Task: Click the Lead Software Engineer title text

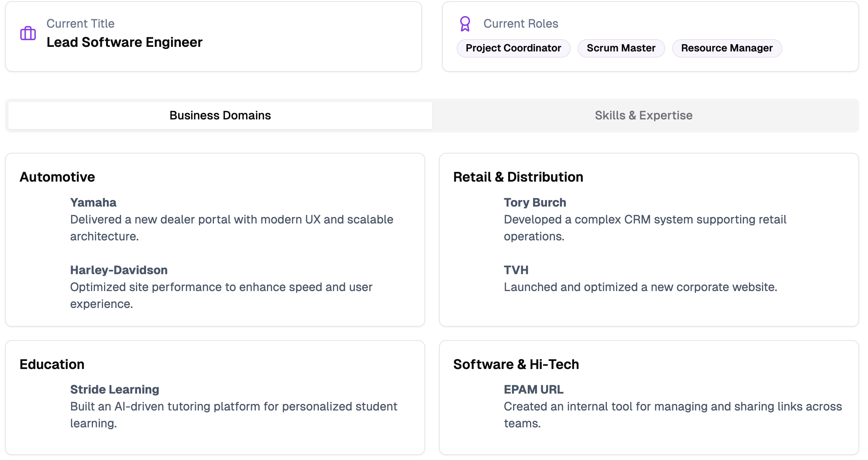Action: 124,42
